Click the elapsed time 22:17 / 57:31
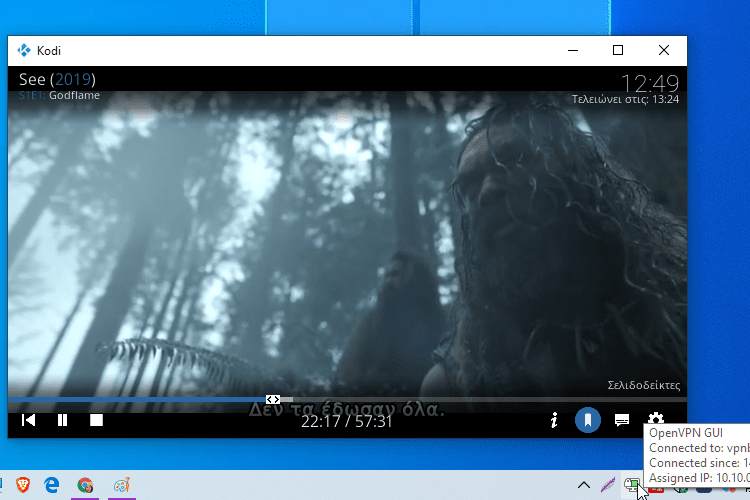 346,422
